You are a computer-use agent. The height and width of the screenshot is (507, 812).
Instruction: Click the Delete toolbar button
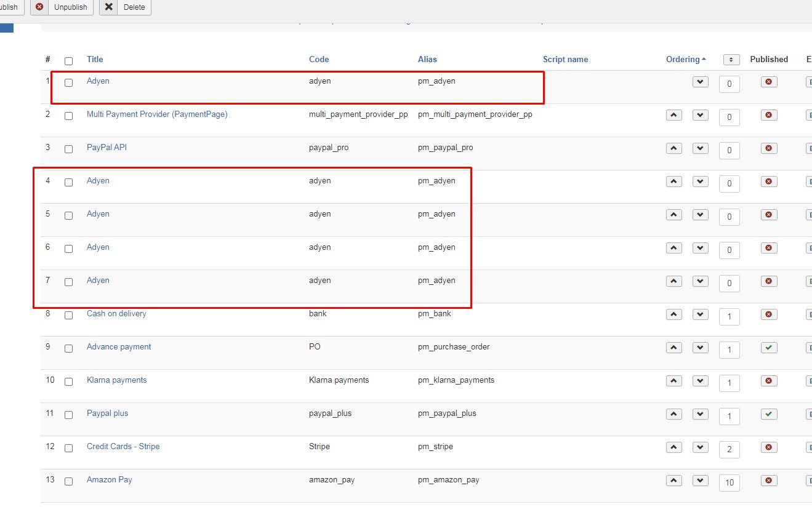click(125, 7)
